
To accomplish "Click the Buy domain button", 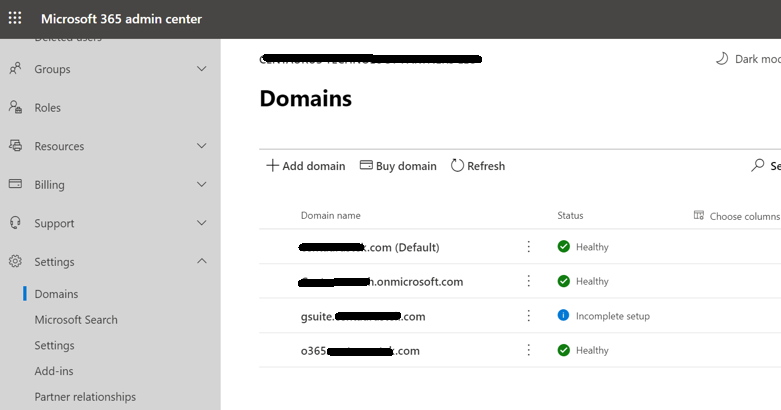I will pos(398,166).
